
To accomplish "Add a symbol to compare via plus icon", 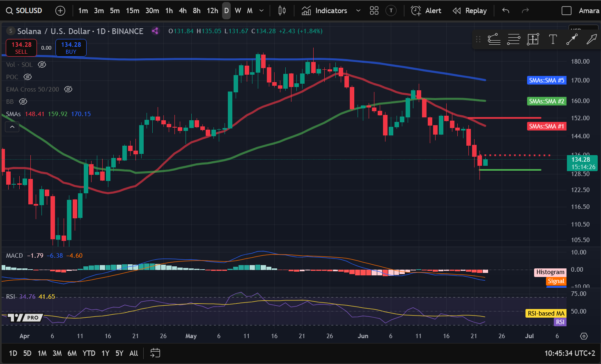I will point(60,11).
